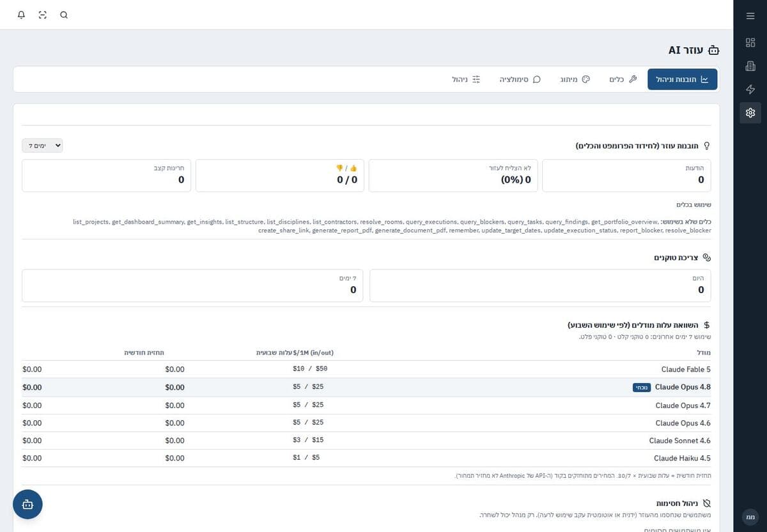
Task: Click the היום tokens card
Action: pyautogui.click(x=540, y=285)
